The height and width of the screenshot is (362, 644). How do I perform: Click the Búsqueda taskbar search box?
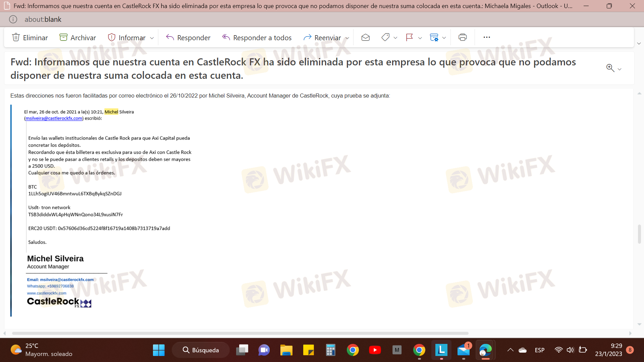(x=201, y=350)
